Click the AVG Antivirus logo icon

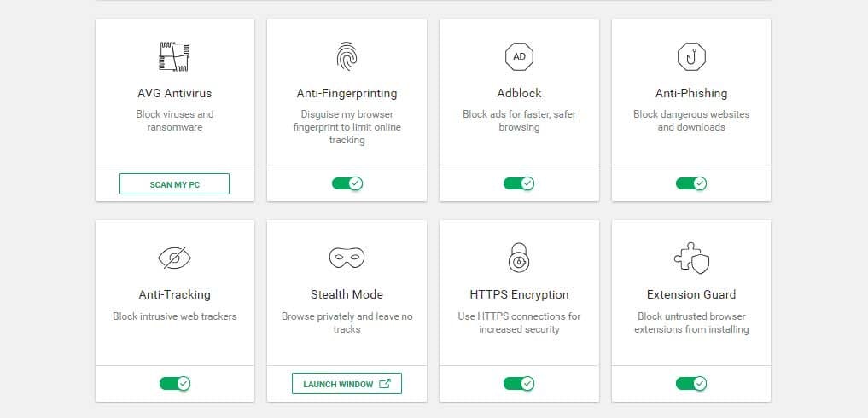click(x=174, y=56)
